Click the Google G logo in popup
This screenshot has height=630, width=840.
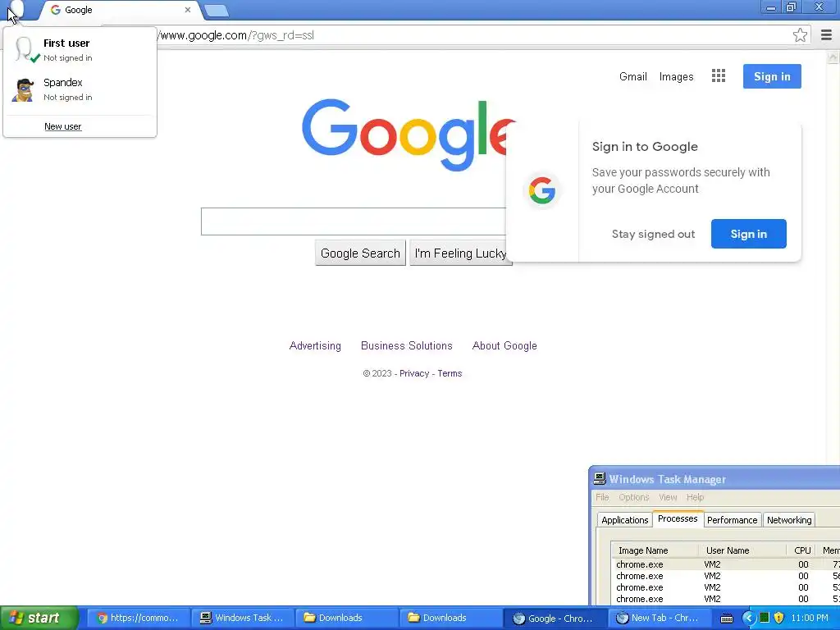(x=541, y=190)
